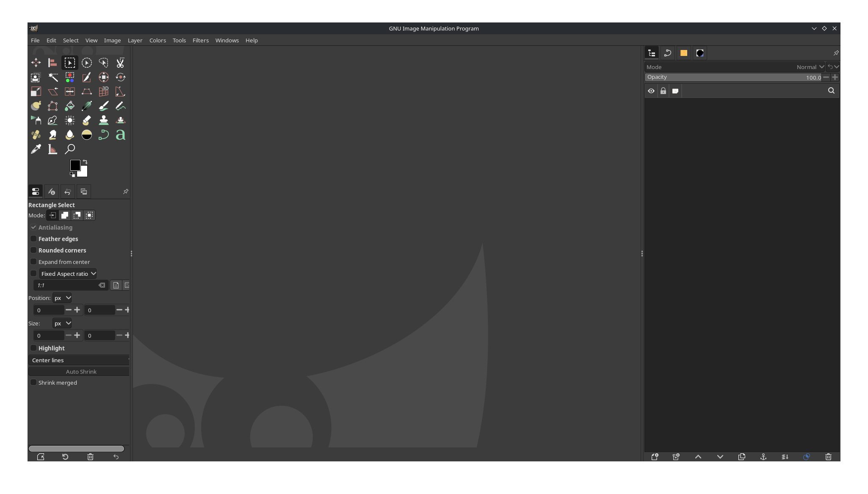Select the Scissors Select tool
The image size is (868, 494).
pyautogui.click(x=121, y=63)
